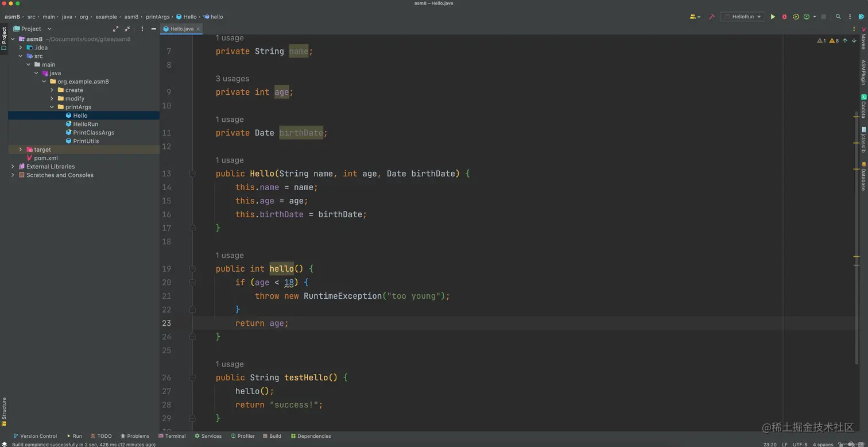Click the Stop process square icon
The image size is (868, 447).
[x=823, y=17]
